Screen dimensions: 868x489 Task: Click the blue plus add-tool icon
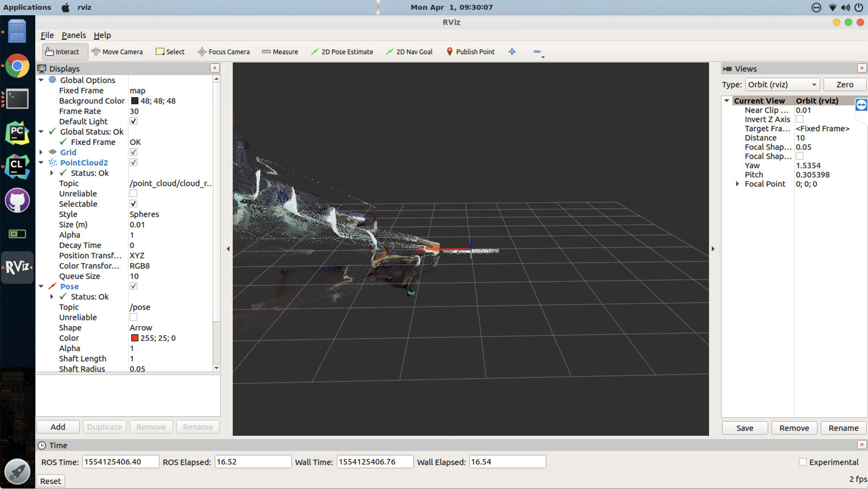click(512, 52)
